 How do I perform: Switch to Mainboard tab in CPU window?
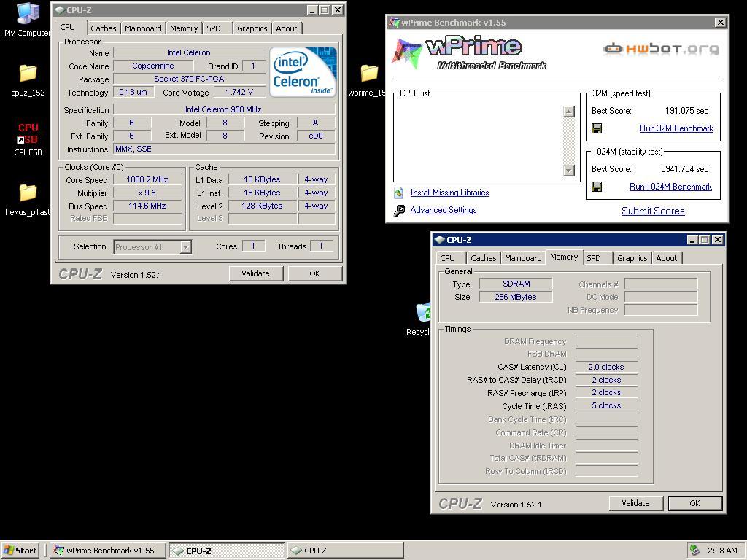[x=143, y=28]
